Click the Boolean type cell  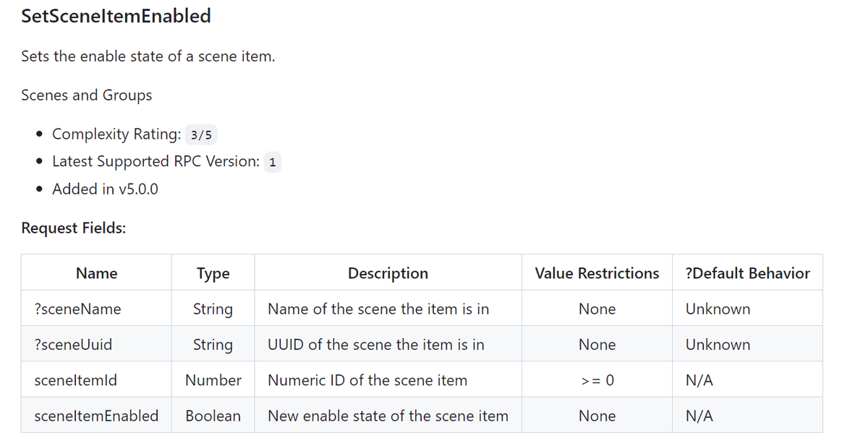[x=213, y=416]
